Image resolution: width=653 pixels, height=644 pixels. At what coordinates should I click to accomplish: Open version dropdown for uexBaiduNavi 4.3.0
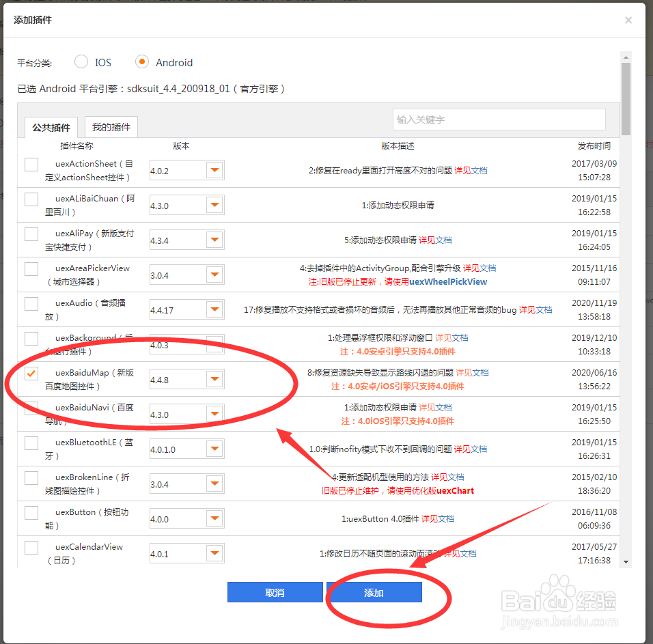[215, 415]
